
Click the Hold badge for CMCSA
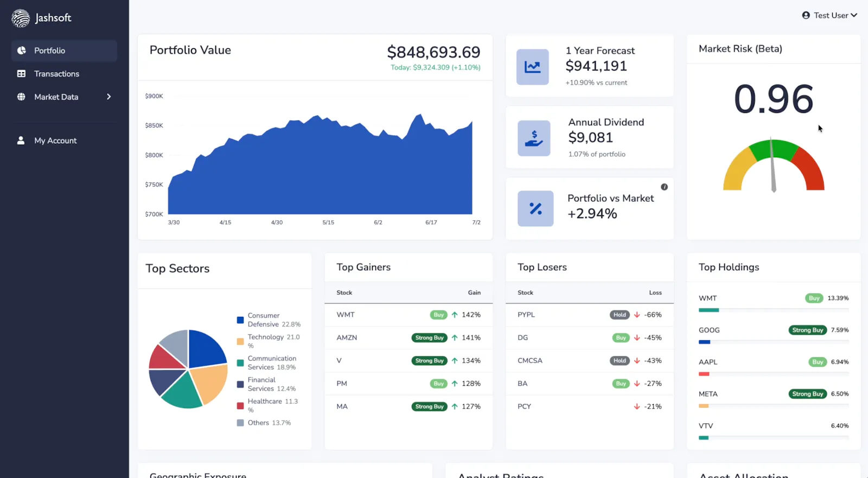[620, 361]
